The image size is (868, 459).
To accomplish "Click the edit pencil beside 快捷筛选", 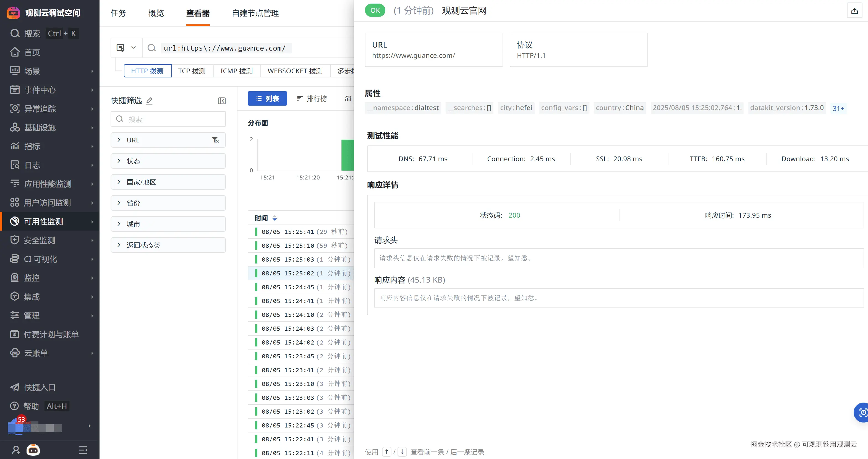I will coord(149,101).
